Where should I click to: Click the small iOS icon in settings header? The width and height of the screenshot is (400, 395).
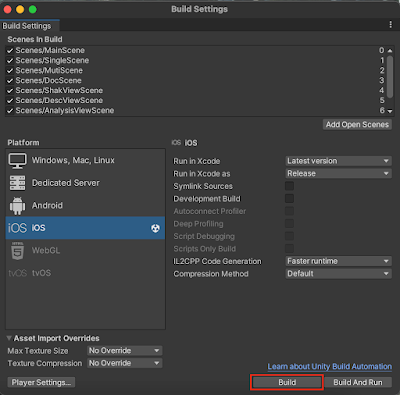(x=176, y=143)
